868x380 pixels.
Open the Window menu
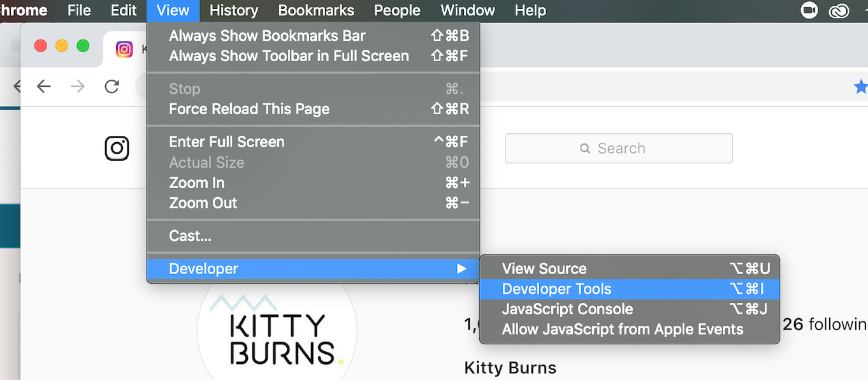(x=468, y=10)
